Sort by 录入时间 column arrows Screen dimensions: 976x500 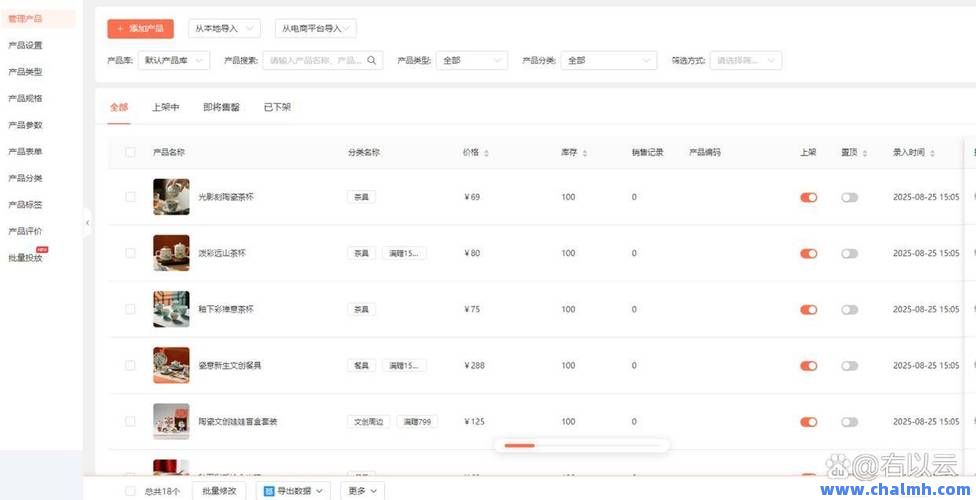pyautogui.click(x=932, y=153)
